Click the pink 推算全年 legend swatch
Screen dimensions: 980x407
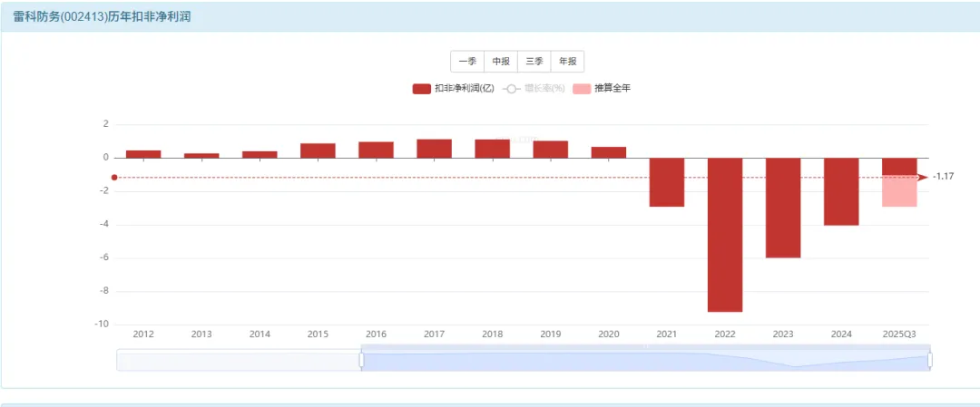click(x=582, y=89)
